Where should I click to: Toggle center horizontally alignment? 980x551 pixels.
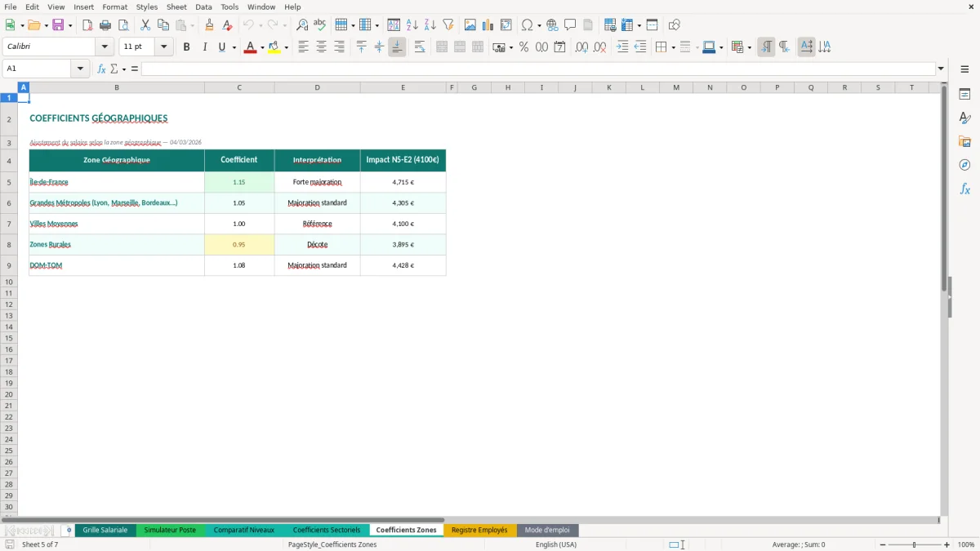pyautogui.click(x=321, y=47)
